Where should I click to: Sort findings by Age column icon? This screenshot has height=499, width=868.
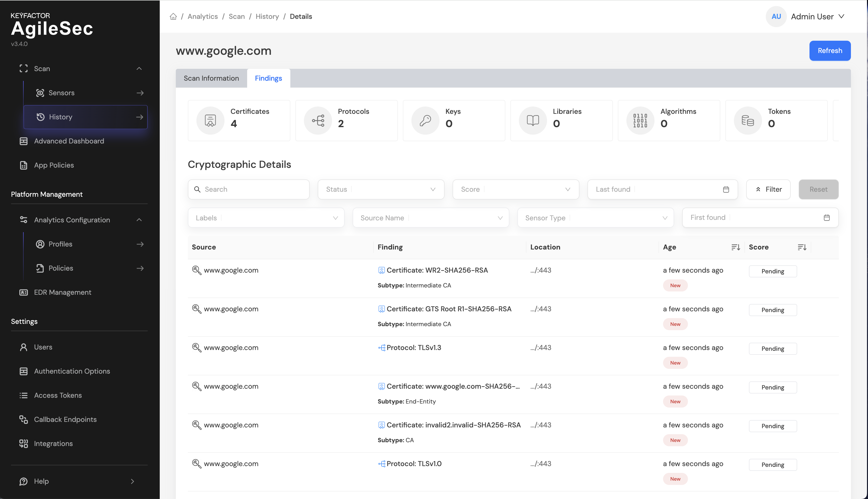(x=735, y=247)
